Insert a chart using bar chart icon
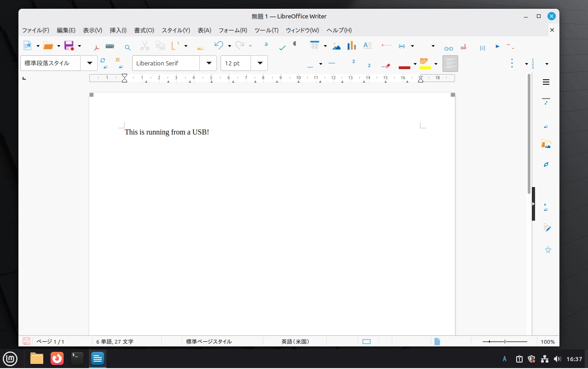Viewport: 588px width, 369px height. [x=352, y=46]
